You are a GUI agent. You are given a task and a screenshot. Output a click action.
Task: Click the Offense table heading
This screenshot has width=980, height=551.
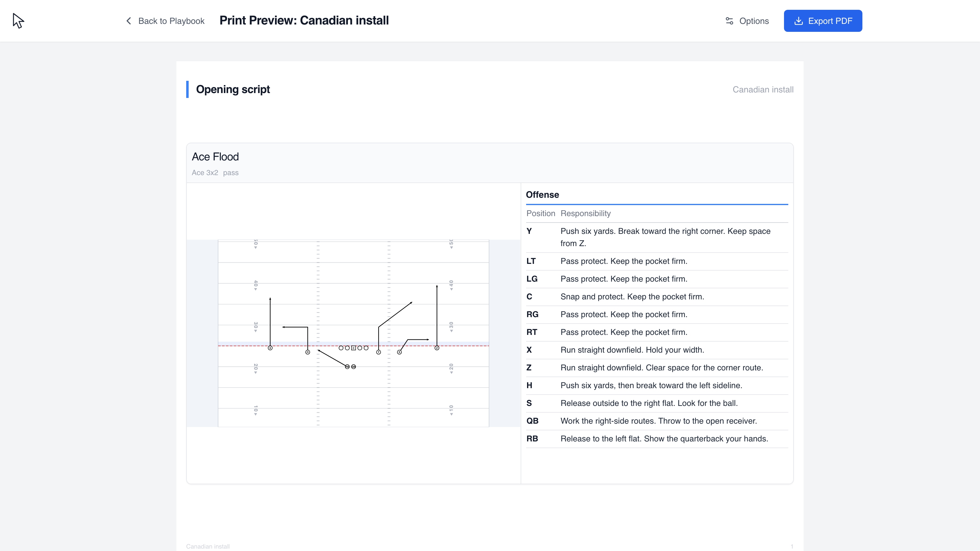click(542, 195)
